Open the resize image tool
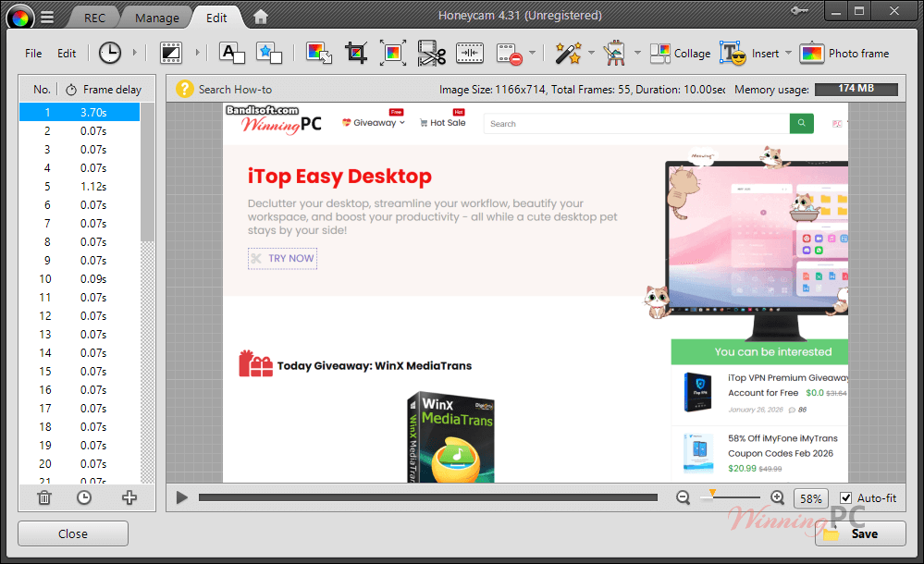The width and height of the screenshot is (924, 564). [319, 53]
